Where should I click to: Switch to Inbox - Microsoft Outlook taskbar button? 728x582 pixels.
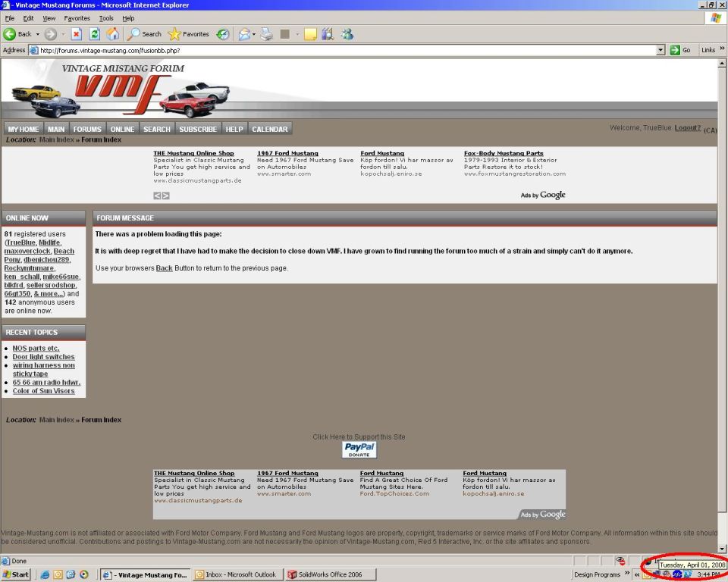(x=237, y=574)
